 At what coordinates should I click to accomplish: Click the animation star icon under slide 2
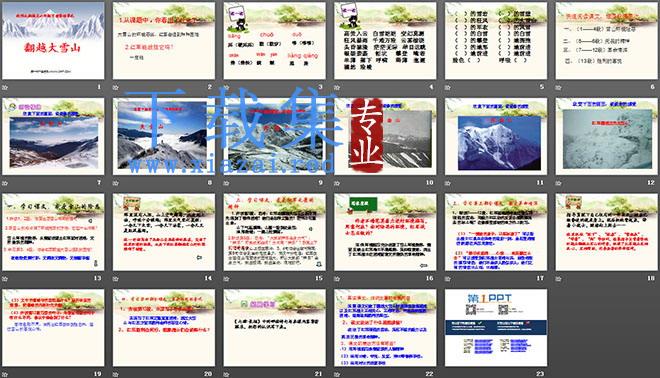tap(116, 88)
